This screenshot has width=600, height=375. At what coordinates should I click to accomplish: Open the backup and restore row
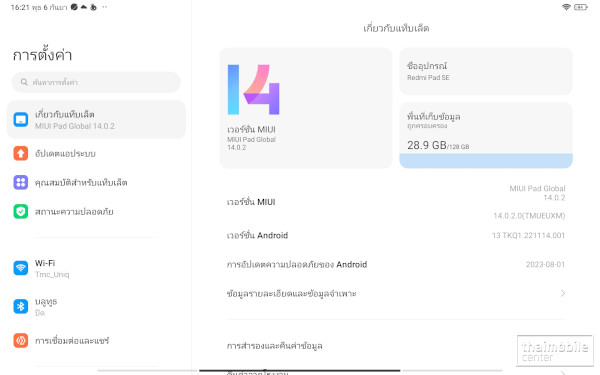(396, 346)
